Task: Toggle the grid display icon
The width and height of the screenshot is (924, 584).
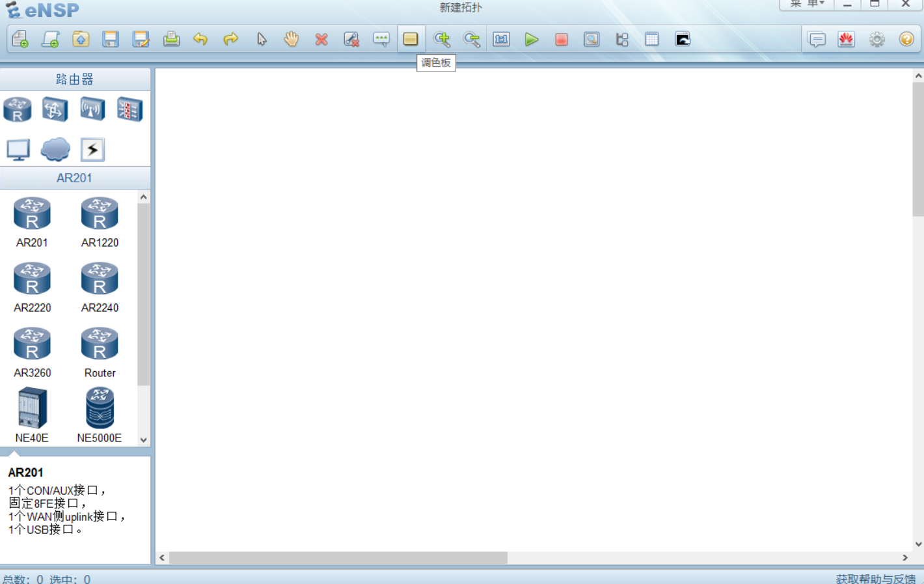Action: 652,39
